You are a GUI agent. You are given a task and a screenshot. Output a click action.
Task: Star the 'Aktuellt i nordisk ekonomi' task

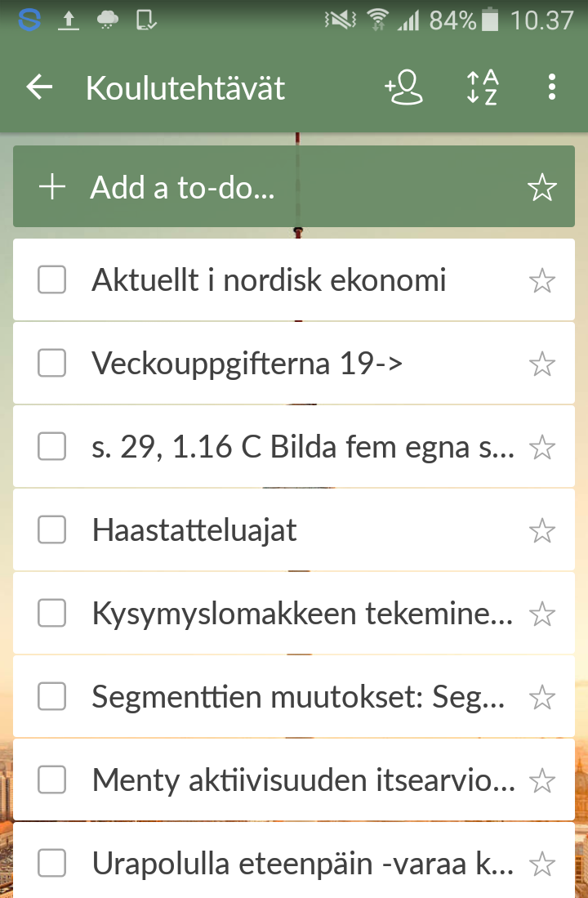pyautogui.click(x=542, y=281)
